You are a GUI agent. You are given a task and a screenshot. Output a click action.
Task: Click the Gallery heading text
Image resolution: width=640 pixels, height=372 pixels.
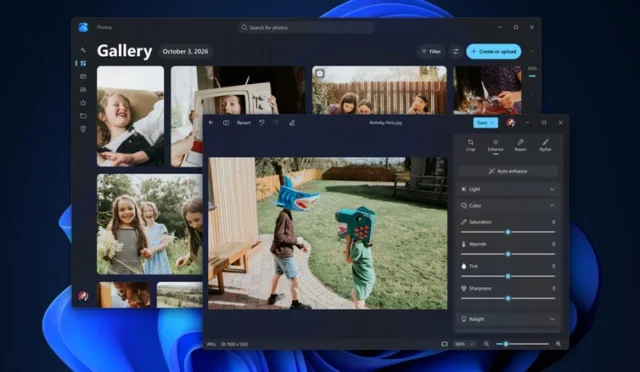pyautogui.click(x=124, y=51)
